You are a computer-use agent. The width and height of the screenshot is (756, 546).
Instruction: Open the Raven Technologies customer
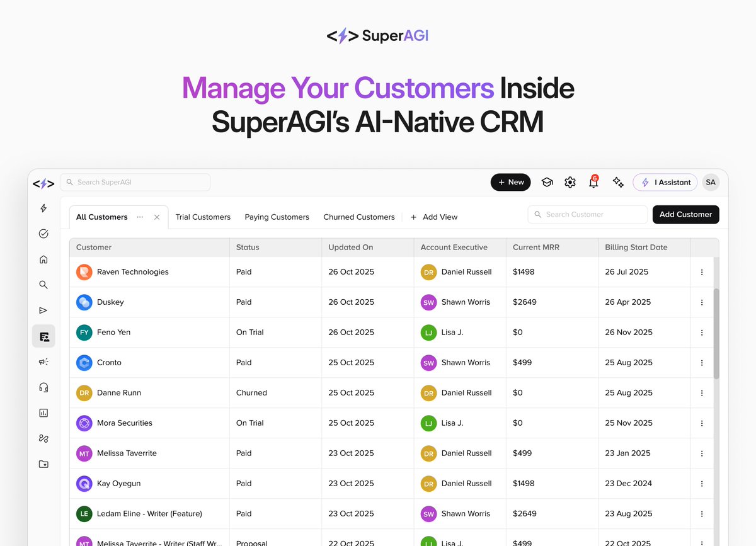click(x=133, y=272)
